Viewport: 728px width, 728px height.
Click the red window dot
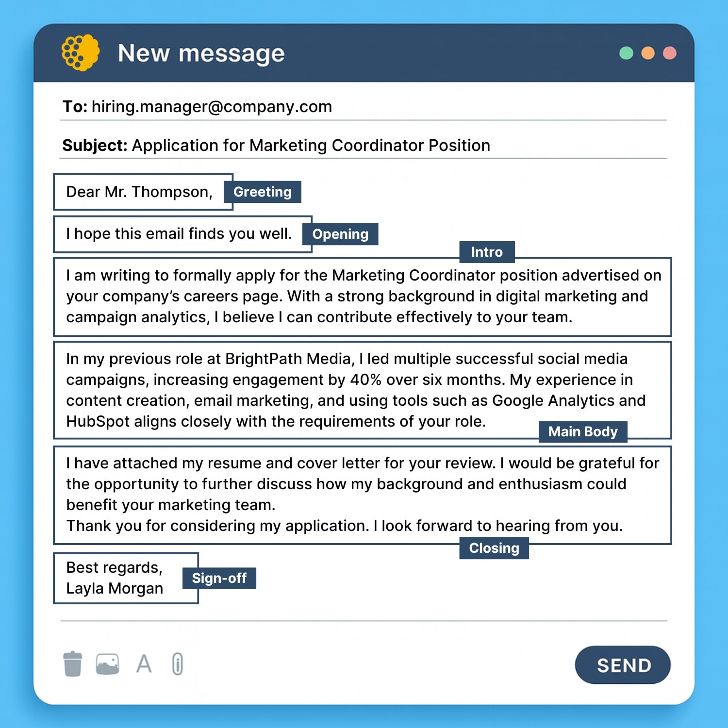coord(670,53)
